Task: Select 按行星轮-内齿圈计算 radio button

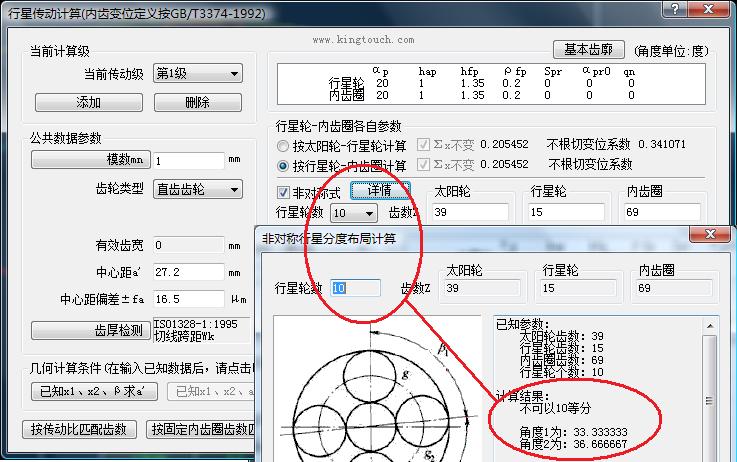Action: tap(282, 166)
